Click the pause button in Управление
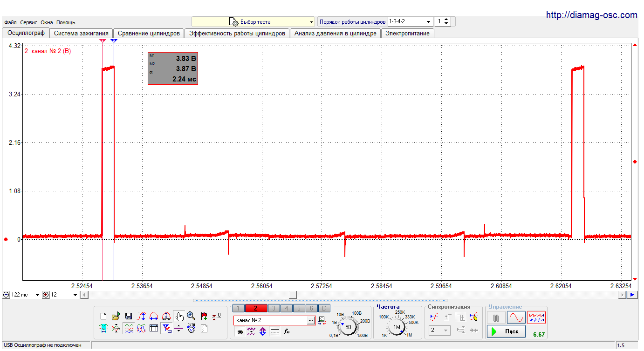The width and height of the screenshot is (644, 351). 496,317
